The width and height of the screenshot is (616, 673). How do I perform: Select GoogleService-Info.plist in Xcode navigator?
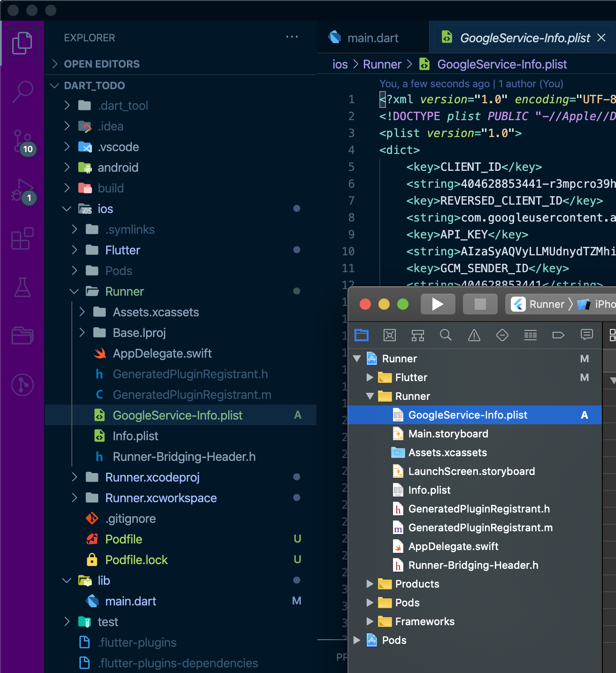[475, 415]
